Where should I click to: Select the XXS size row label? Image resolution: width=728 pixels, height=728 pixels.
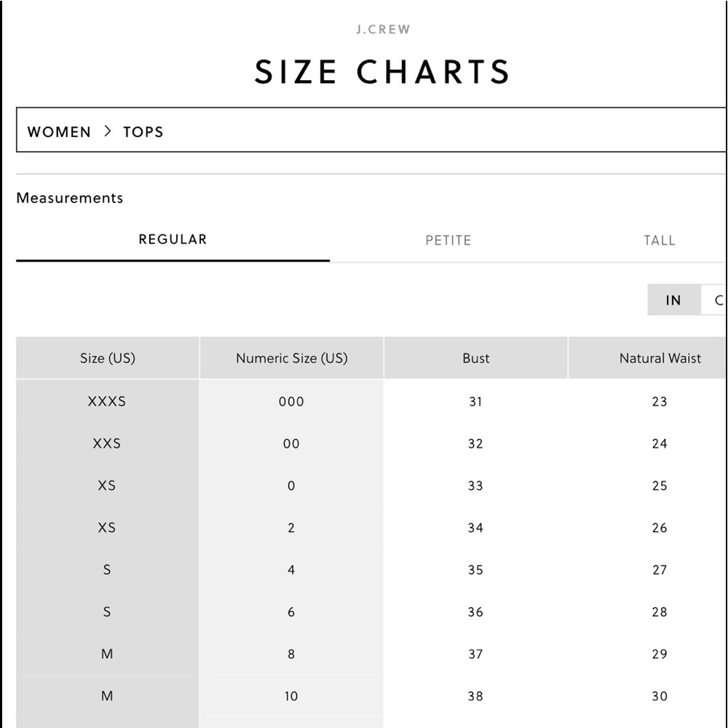pyautogui.click(x=107, y=443)
